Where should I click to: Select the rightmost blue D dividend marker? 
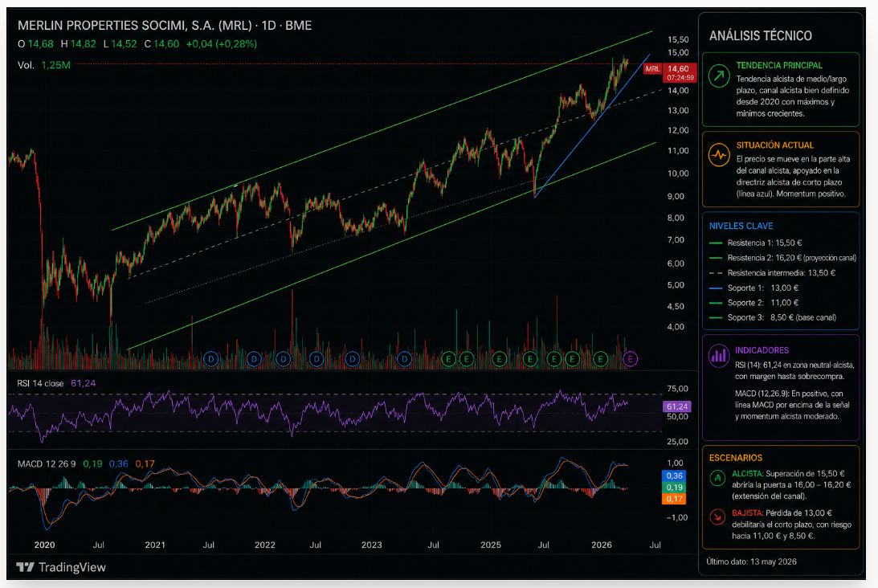coord(404,359)
